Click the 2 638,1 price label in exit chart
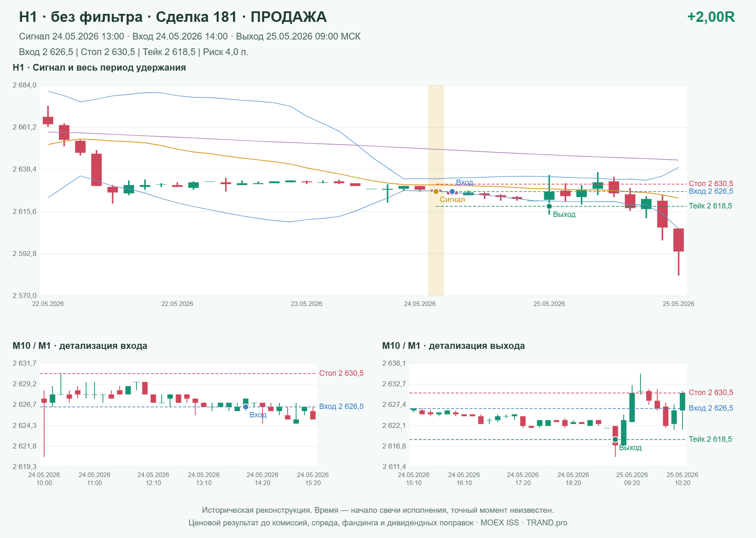756x538 pixels. tap(394, 364)
